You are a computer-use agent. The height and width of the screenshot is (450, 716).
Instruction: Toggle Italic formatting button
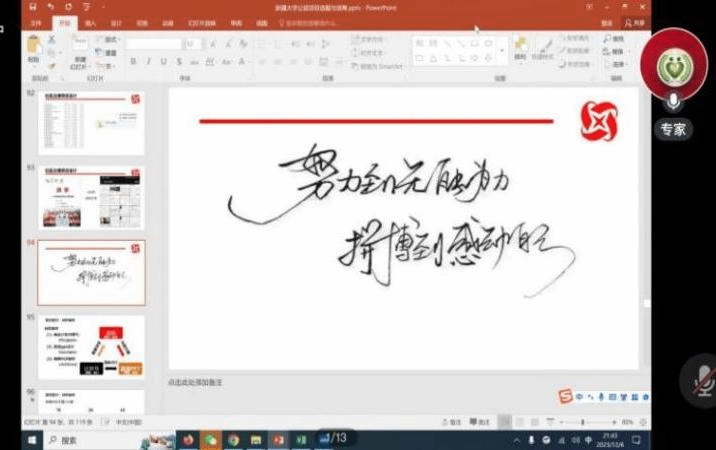(147, 62)
